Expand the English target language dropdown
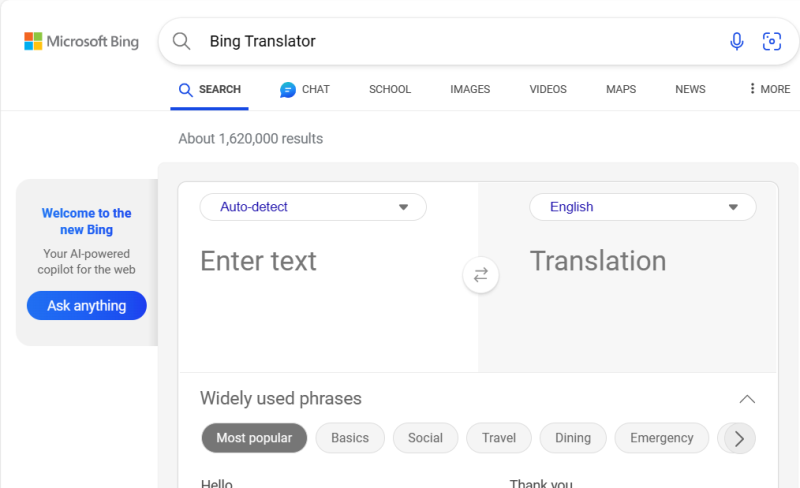800x488 pixels. point(642,207)
